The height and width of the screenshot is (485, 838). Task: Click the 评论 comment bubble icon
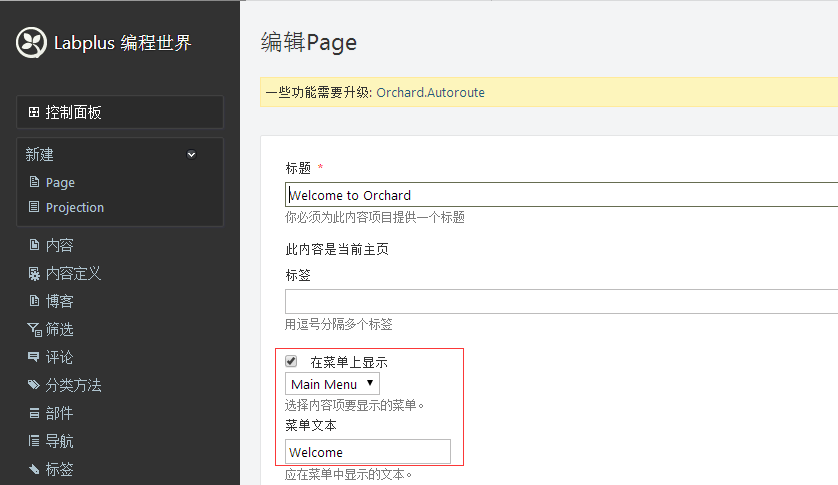33,357
